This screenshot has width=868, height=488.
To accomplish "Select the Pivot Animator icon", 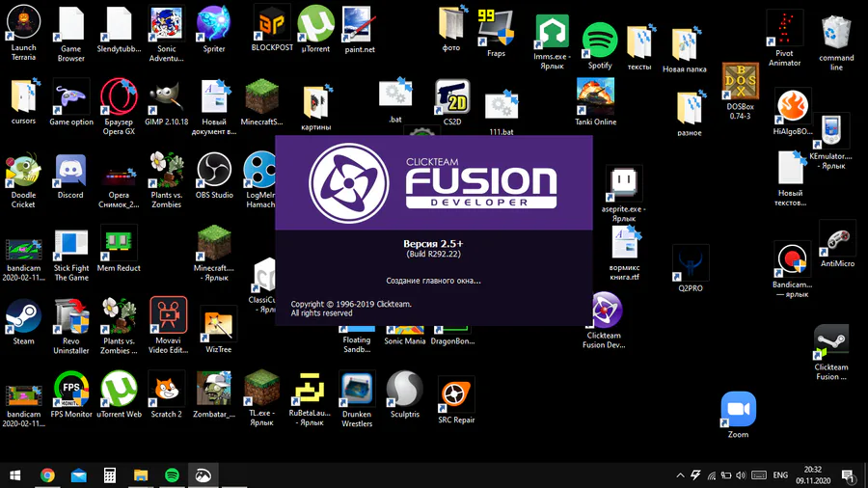I will point(784,28).
